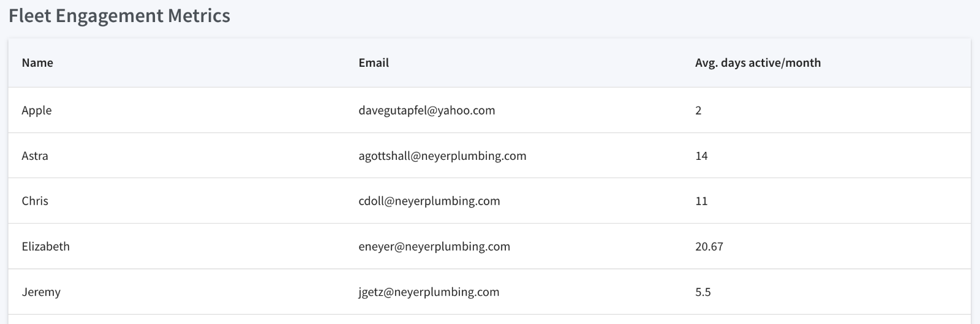The image size is (980, 324).
Task: Click Chris's active days value 11
Action: click(x=701, y=201)
